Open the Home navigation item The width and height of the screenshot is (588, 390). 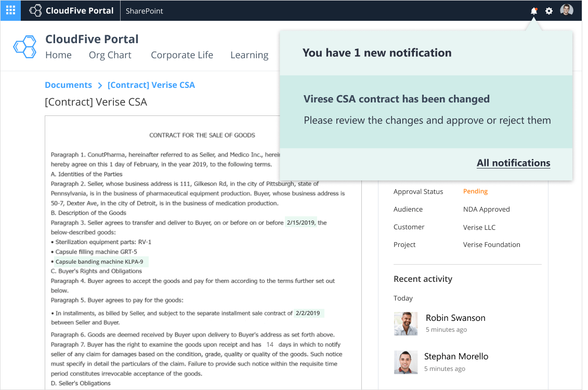[58, 55]
